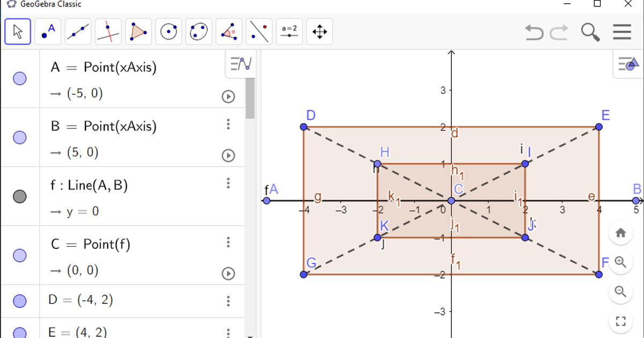Image resolution: width=644 pixels, height=338 pixels.
Task: Reset view with the Standard View home icon
Action: click(x=621, y=233)
